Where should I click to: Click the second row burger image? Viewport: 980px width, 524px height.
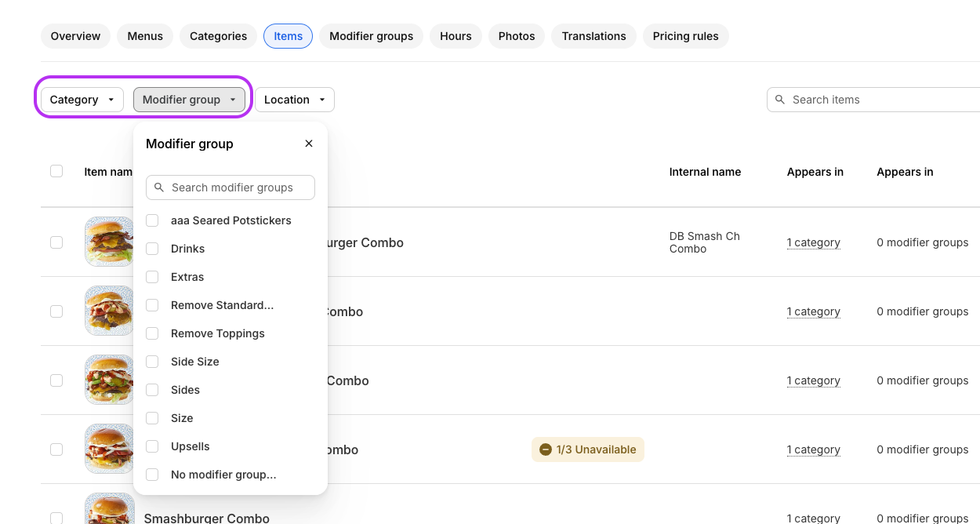point(109,311)
